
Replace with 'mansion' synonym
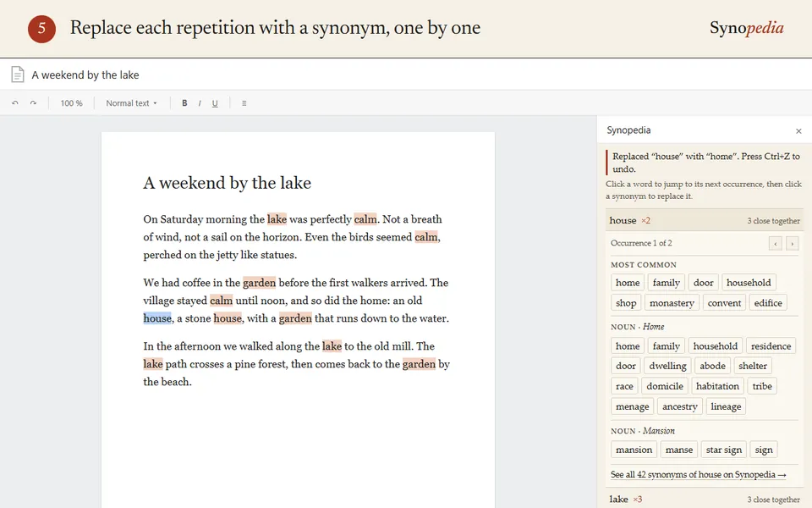(634, 450)
